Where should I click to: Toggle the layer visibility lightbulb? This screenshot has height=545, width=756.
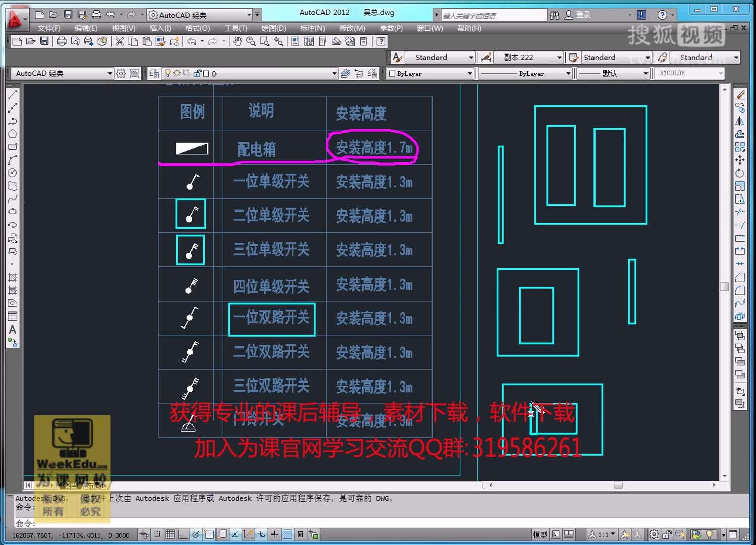[168, 73]
